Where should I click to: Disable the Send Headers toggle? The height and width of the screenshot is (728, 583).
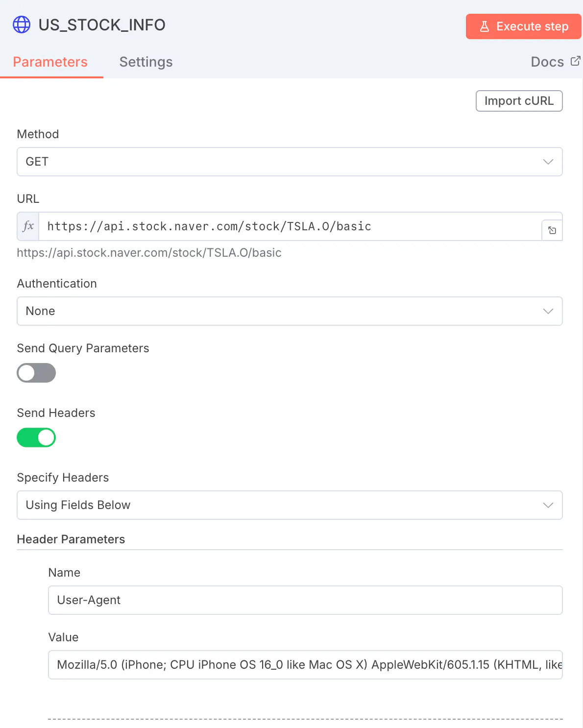tap(36, 437)
